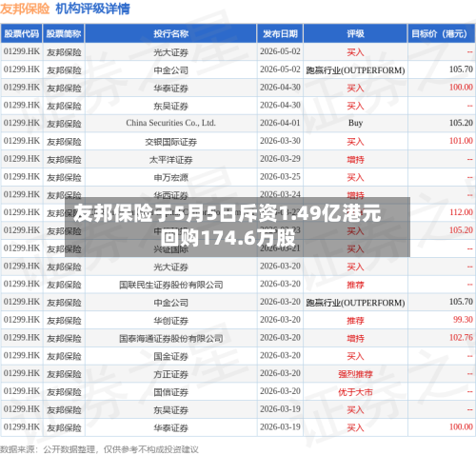The height and width of the screenshot is (455, 476).
Task: Click the 优于大市 rating cell
Action: coord(355,392)
